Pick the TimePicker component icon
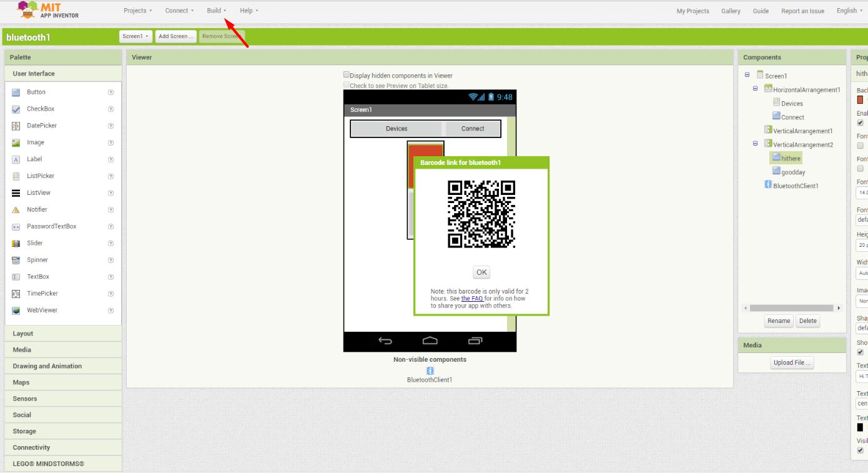 (16, 294)
